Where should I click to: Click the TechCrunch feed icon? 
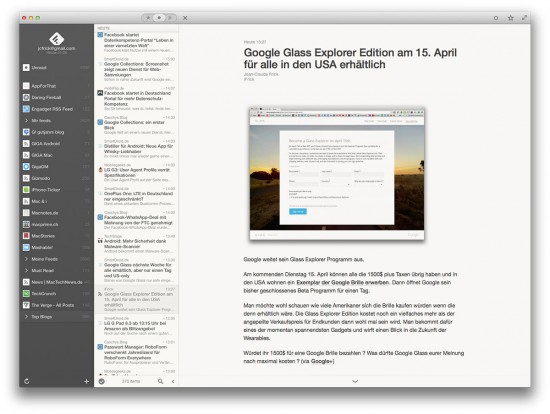(x=26, y=294)
